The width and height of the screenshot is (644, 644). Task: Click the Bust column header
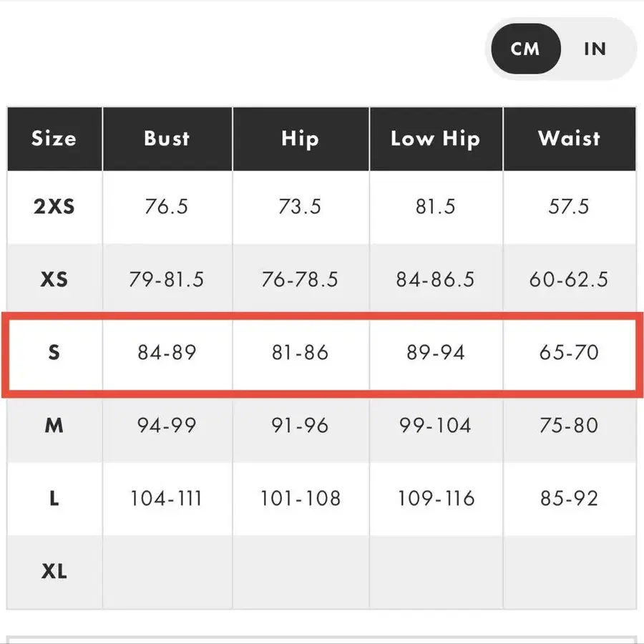point(167,138)
